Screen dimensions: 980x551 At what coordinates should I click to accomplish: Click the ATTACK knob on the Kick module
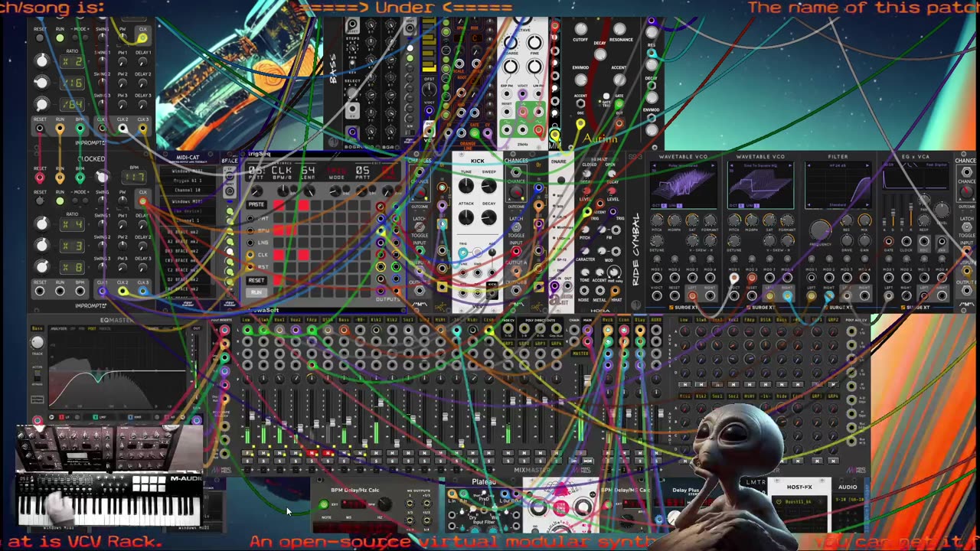[x=466, y=218]
